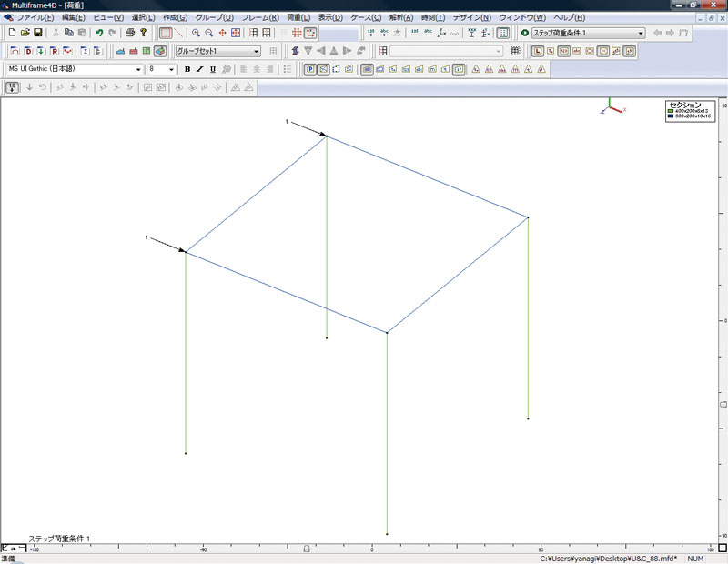Viewport: 728px width, 564px height.
Task: Click the blue section color swatch in legend
Action: click(x=671, y=116)
